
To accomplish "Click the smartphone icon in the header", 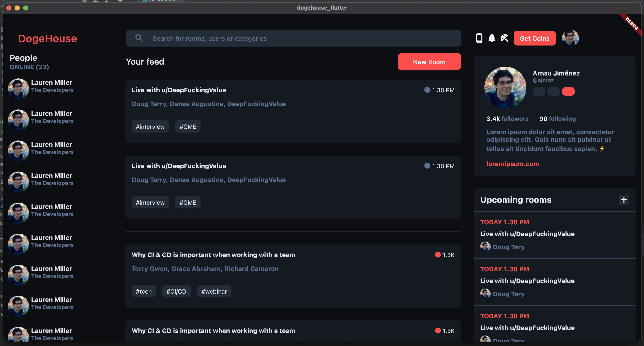I will click(x=479, y=38).
